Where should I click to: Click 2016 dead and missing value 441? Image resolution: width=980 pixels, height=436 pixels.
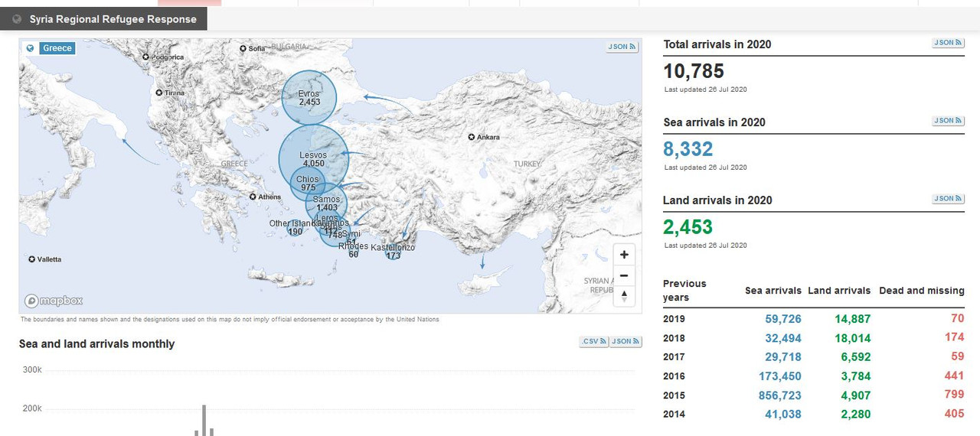955,376
